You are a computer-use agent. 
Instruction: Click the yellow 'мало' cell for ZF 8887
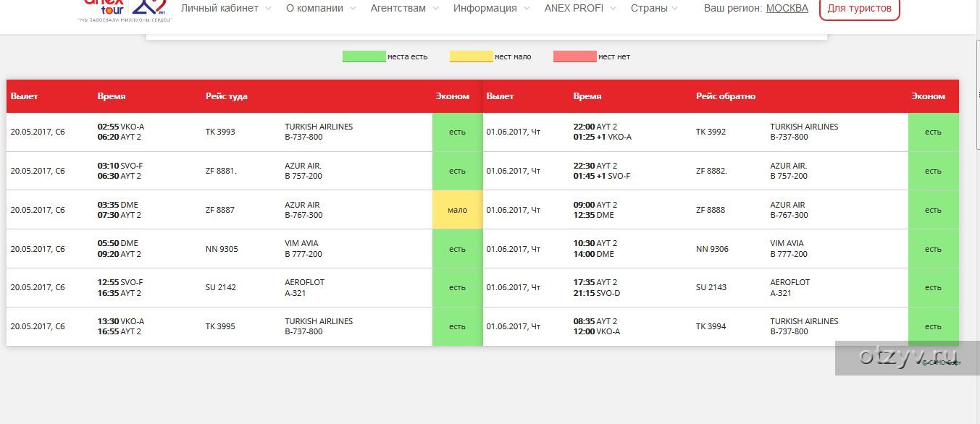click(x=458, y=210)
